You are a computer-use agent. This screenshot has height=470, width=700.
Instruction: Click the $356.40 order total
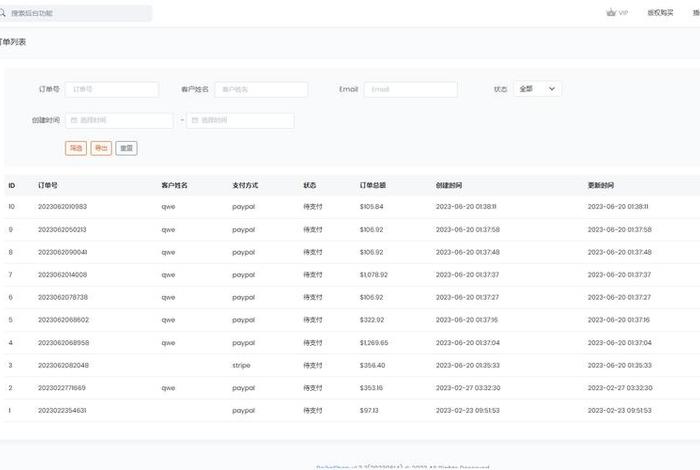pos(372,365)
